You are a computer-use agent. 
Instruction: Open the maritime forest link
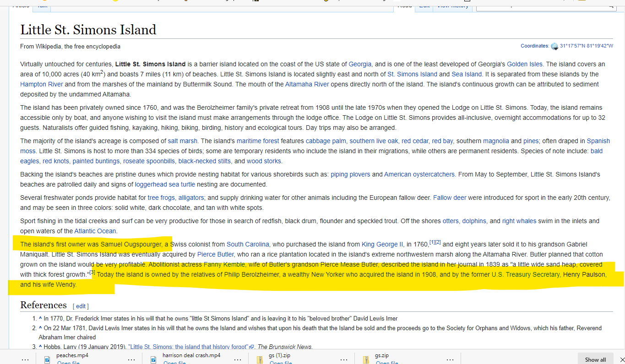click(x=258, y=141)
